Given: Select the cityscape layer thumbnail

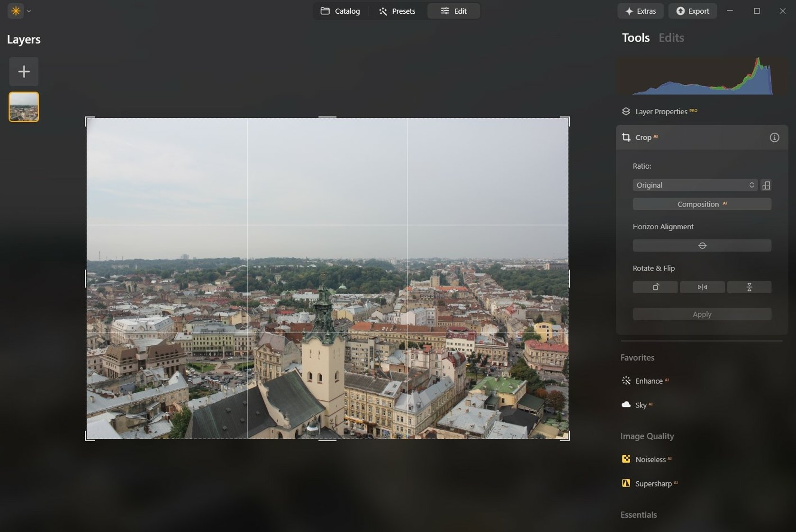Looking at the screenshot, I should [x=24, y=107].
